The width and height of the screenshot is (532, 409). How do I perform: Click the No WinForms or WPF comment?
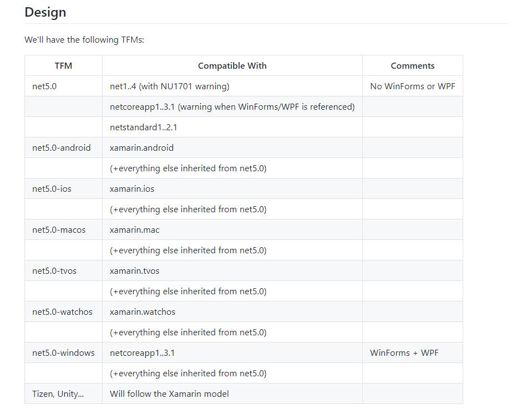pos(413,86)
